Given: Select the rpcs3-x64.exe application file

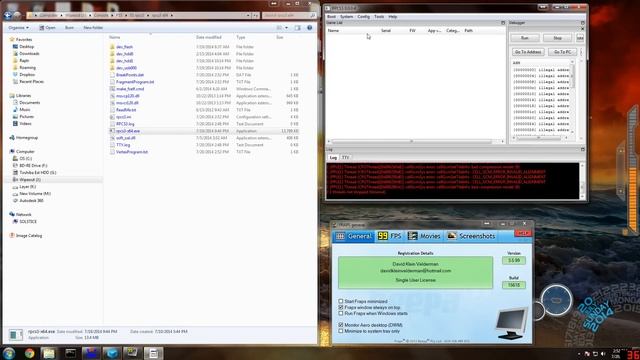Looking at the screenshot, I should point(128,131).
